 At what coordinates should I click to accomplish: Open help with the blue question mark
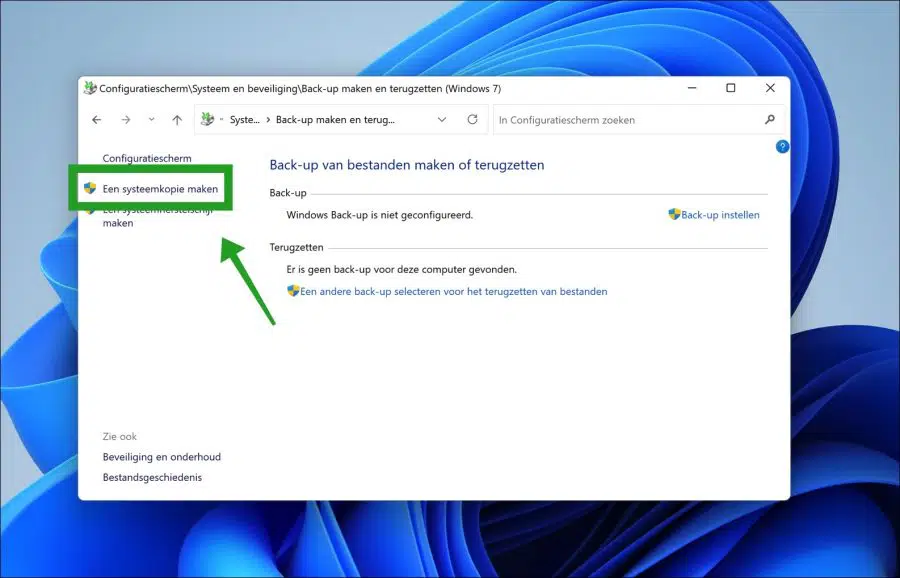point(782,147)
